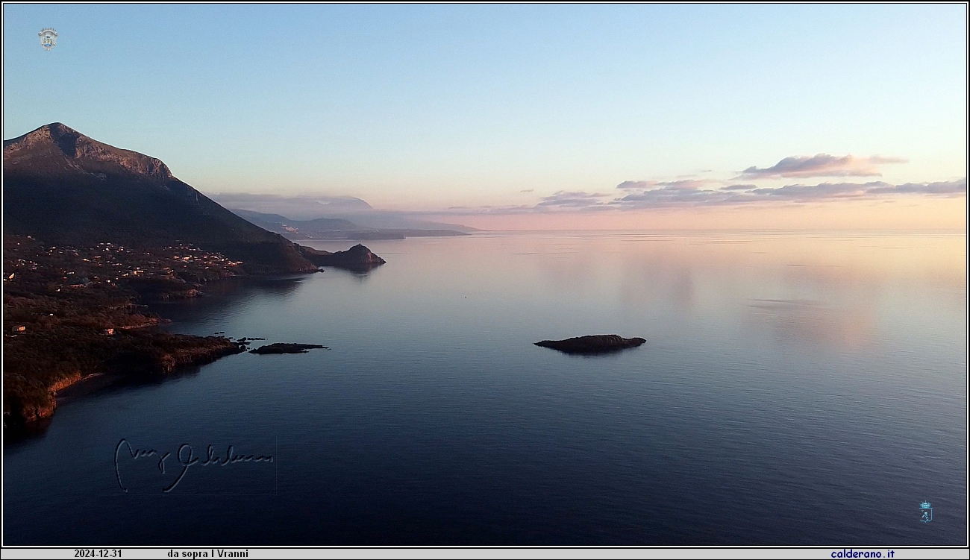Click the small island in the sea photo
Image resolution: width=970 pixels, height=560 pixels.
[589, 343]
